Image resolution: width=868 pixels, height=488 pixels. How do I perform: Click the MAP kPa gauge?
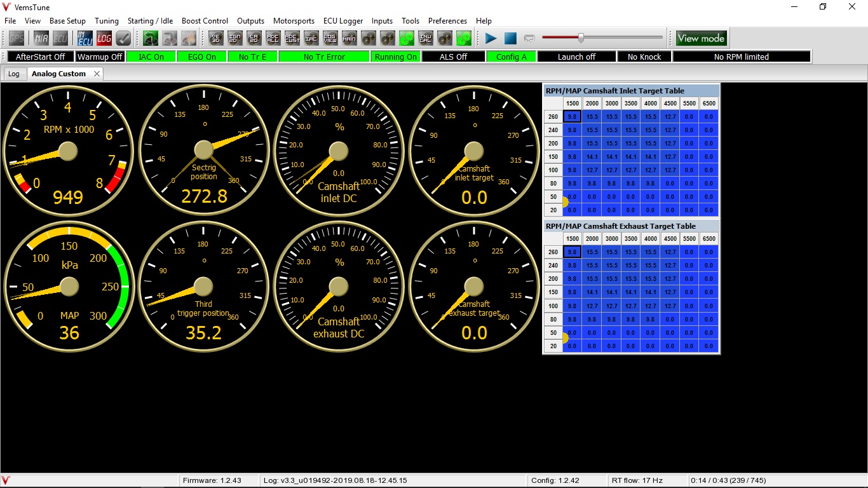(x=69, y=287)
